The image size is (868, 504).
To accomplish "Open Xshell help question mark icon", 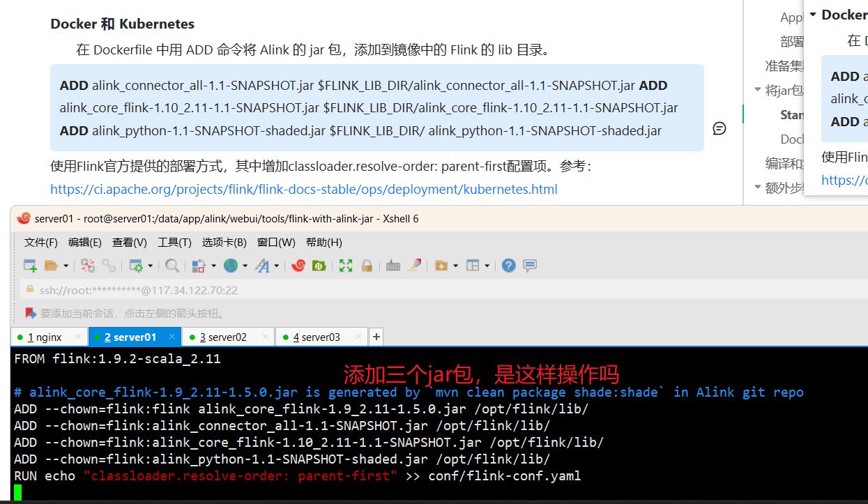I will pyautogui.click(x=509, y=266).
